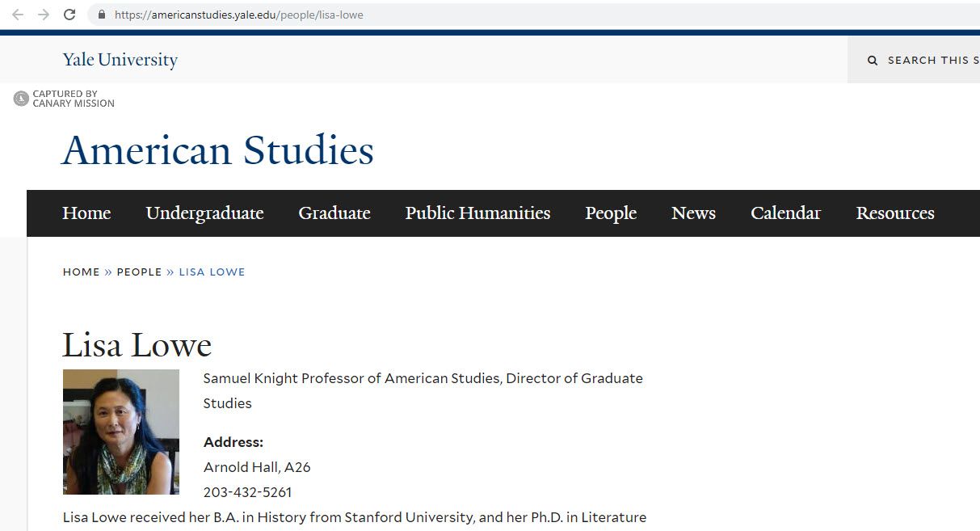Click the American Studies site title

coord(217,151)
